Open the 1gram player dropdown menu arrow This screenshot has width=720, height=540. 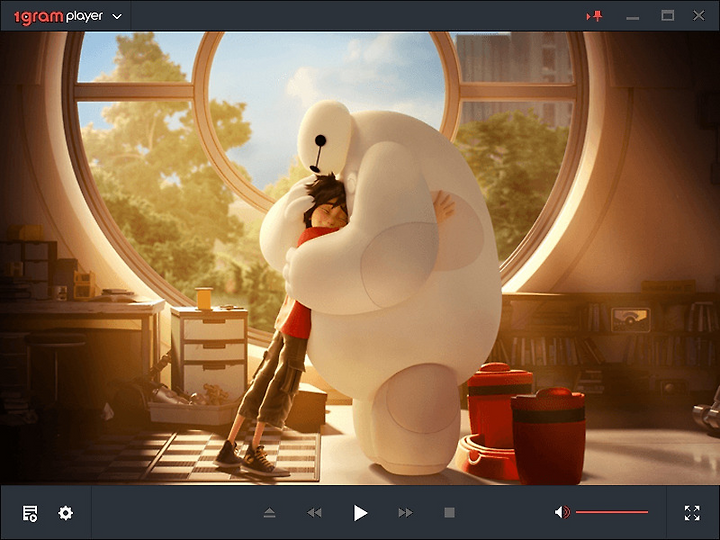tap(117, 17)
